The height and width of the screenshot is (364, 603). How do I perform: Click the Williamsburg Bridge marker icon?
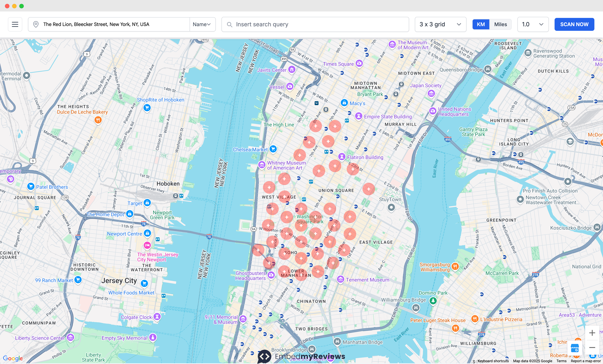(416, 308)
